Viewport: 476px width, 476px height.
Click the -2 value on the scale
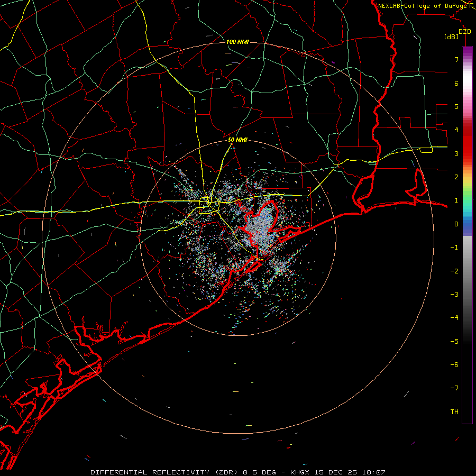454,271
